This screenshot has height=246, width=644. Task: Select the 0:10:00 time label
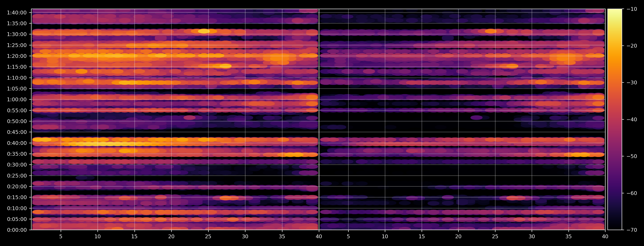click(17, 208)
